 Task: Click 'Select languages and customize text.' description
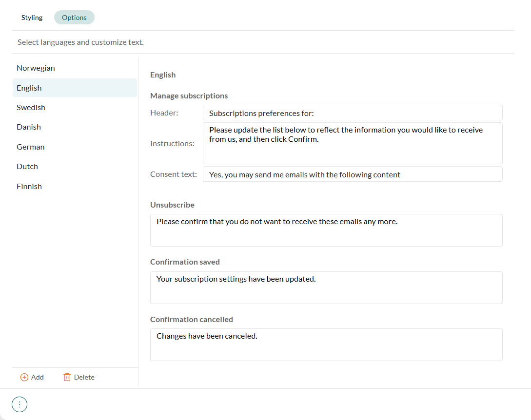(x=80, y=42)
